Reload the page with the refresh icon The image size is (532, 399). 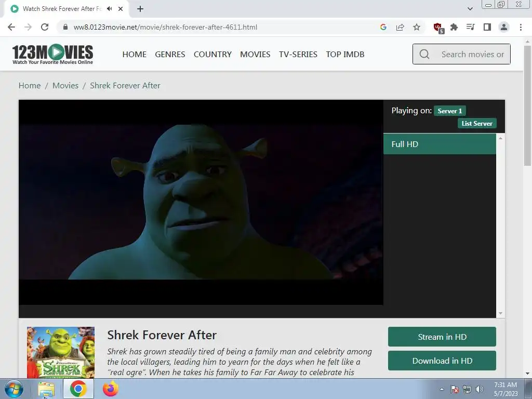[45, 27]
